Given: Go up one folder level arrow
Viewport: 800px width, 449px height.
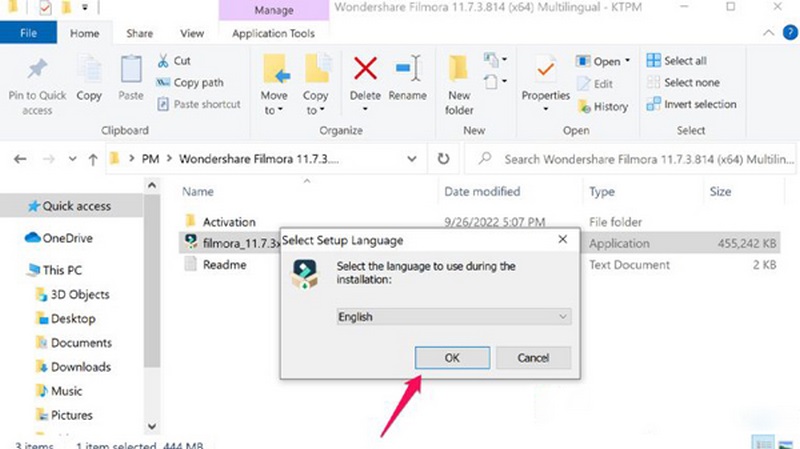Looking at the screenshot, I should pos(93,159).
